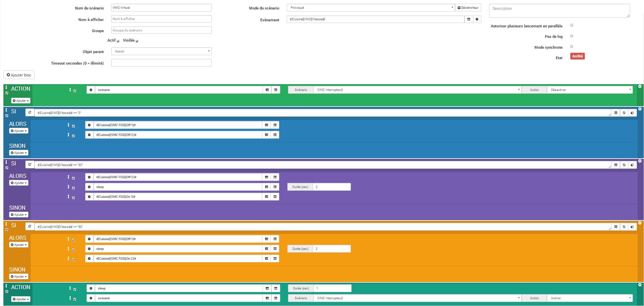
Task: Delete the orange SI block via top-right minus
Action: click(640, 223)
